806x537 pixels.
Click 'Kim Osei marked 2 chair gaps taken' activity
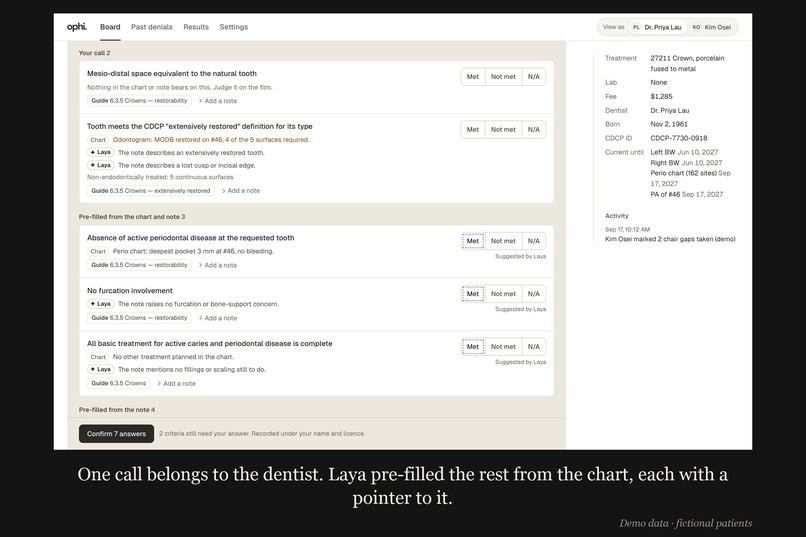click(x=670, y=239)
